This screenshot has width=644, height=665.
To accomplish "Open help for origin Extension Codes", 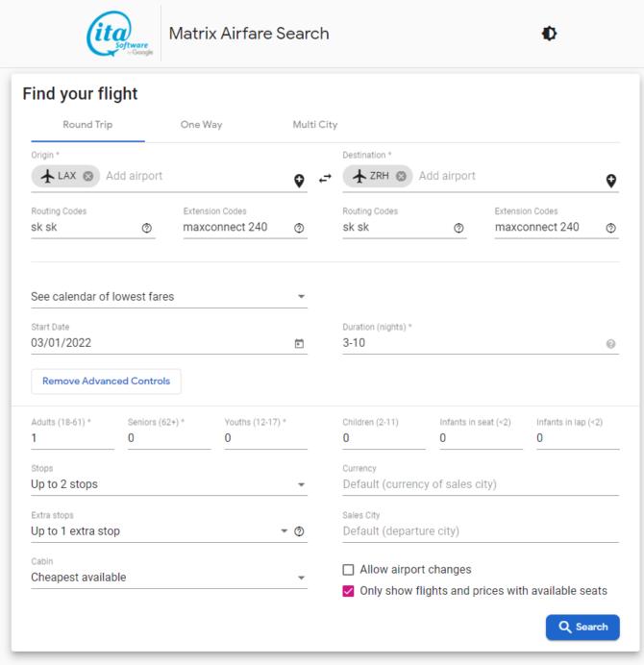I will pyautogui.click(x=299, y=228).
